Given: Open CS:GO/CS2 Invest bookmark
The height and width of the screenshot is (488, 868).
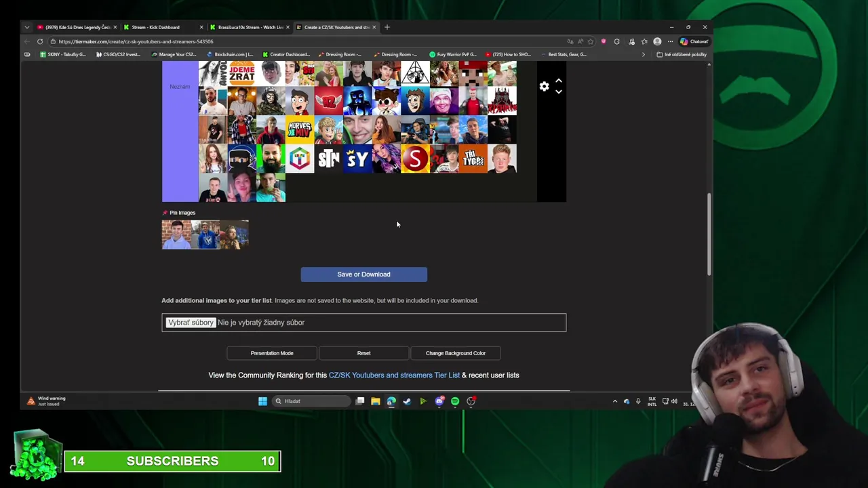Looking at the screenshot, I should pos(118,54).
